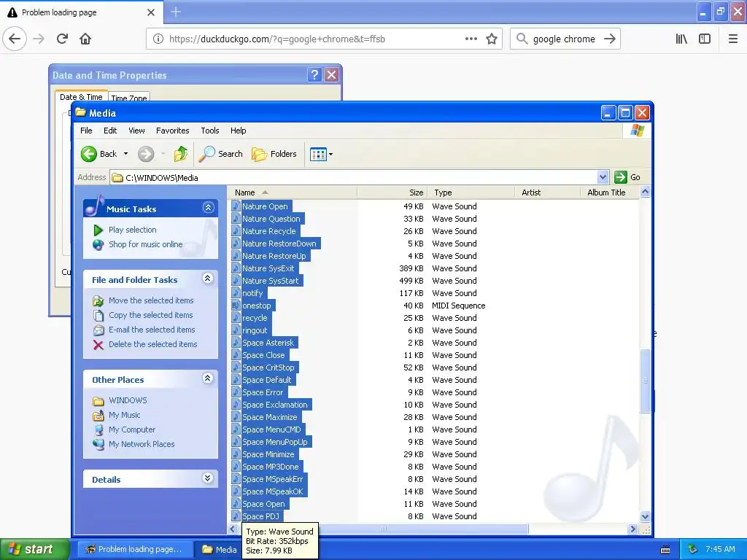The height and width of the screenshot is (560, 747).
Task: Go back with the Explorer Back button
Action: (x=98, y=154)
